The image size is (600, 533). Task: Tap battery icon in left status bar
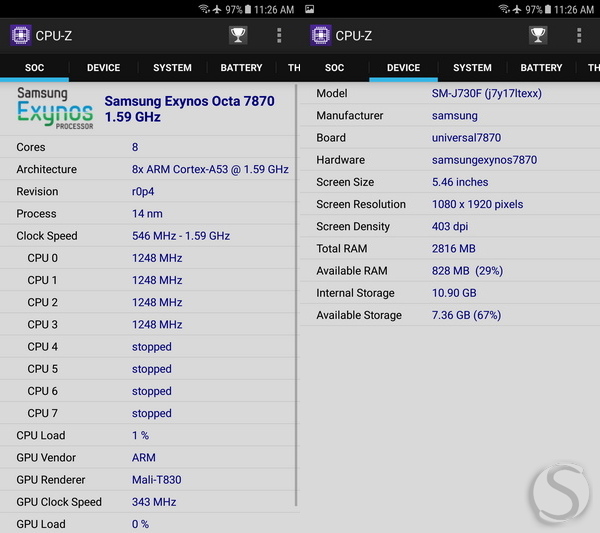click(x=248, y=9)
